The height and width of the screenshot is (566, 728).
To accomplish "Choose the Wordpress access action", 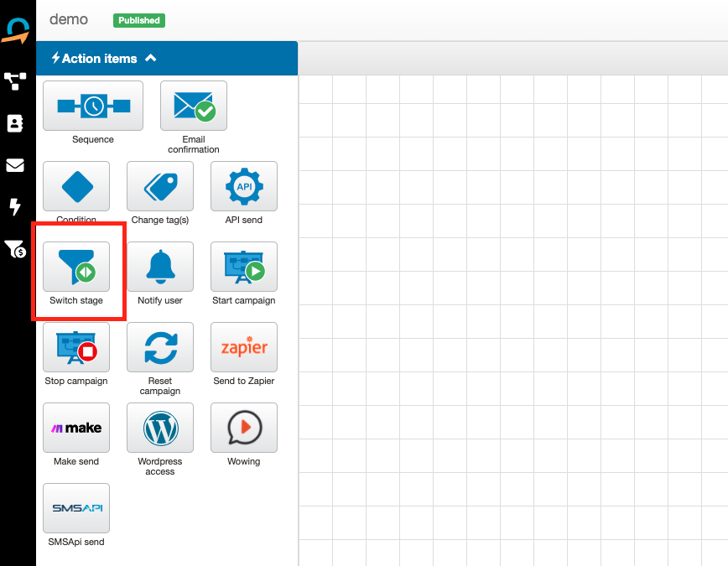I will (x=160, y=428).
